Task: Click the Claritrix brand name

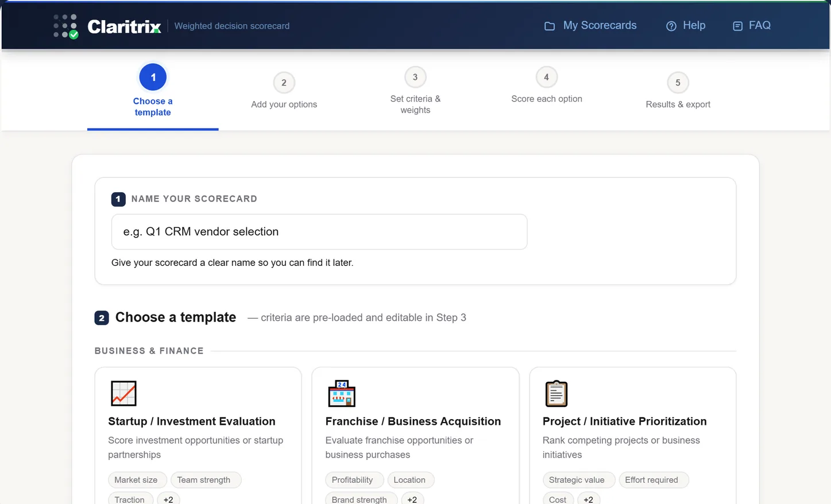Action: tap(124, 26)
